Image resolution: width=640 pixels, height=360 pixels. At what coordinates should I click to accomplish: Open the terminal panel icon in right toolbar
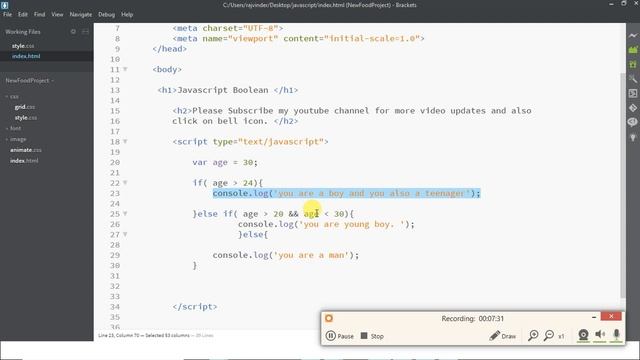coord(633,93)
